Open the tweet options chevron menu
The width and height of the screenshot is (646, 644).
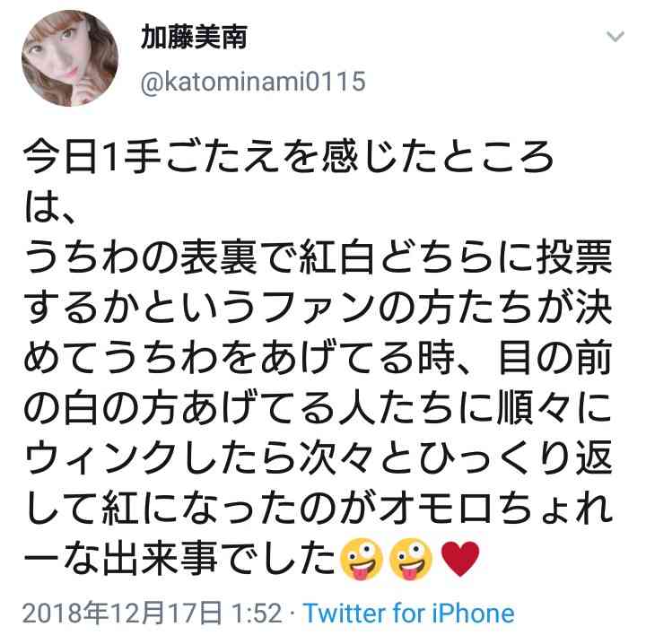pyautogui.click(x=615, y=37)
